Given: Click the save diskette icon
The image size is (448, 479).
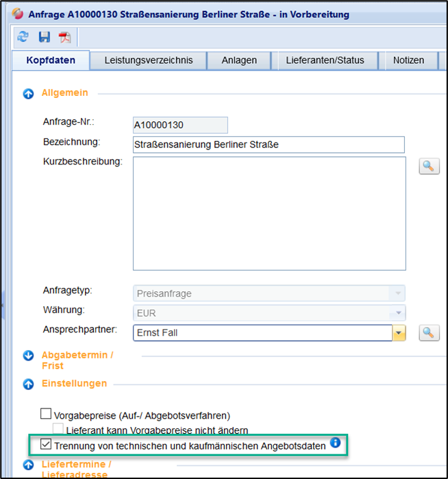Looking at the screenshot, I should [45, 37].
